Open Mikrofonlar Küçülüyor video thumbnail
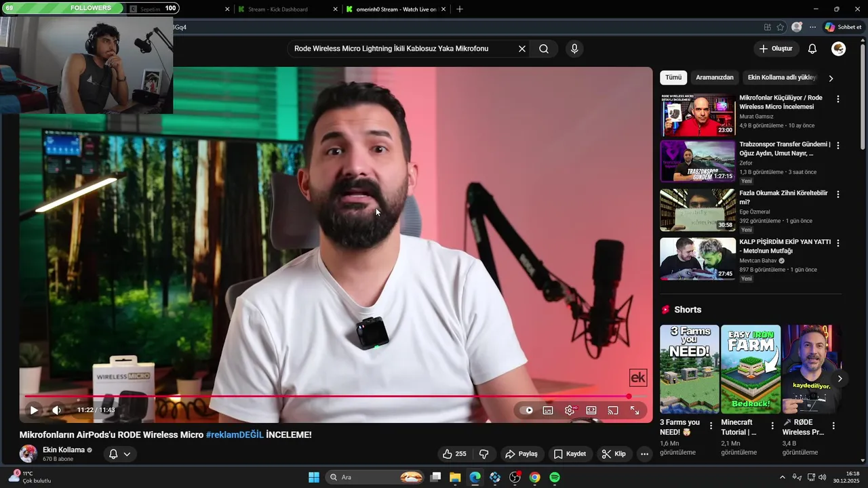Screen dimensions: 868x488 pyautogui.click(x=698, y=115)
